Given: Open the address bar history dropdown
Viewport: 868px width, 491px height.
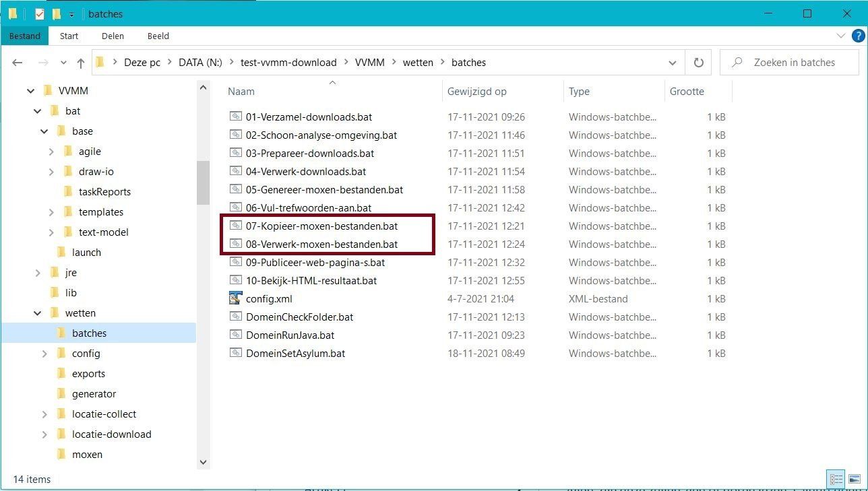Looking at the screenshot, I should [x=672, y=63].
